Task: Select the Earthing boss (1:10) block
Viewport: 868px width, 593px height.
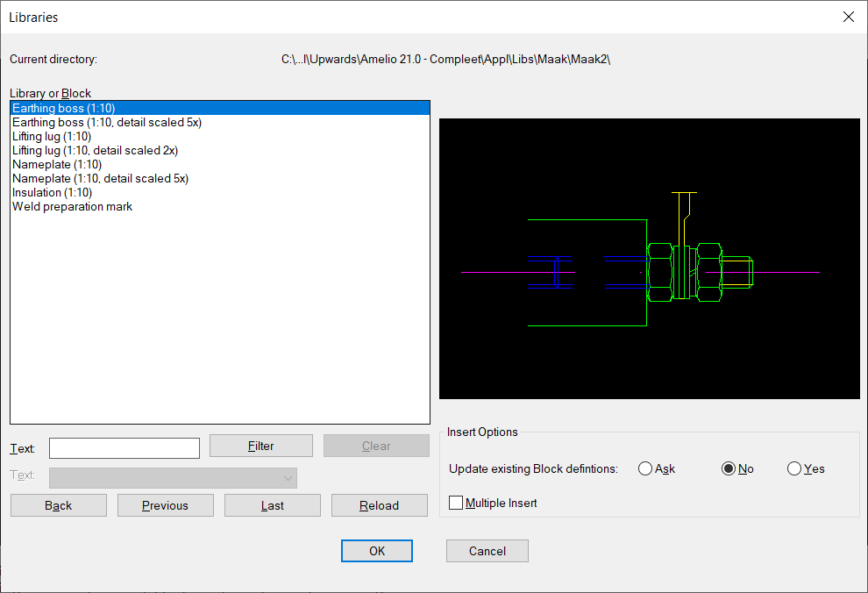Action: tap(220, 108)
